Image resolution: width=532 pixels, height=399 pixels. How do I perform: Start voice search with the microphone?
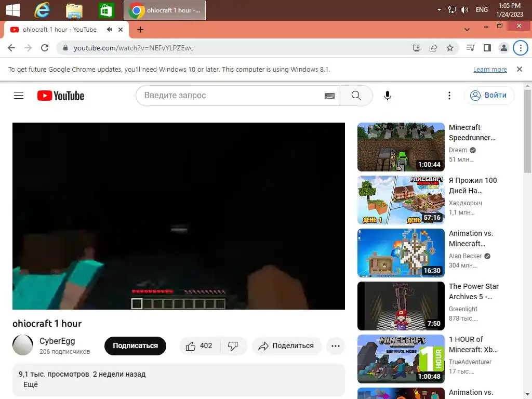tap(388, 96)
